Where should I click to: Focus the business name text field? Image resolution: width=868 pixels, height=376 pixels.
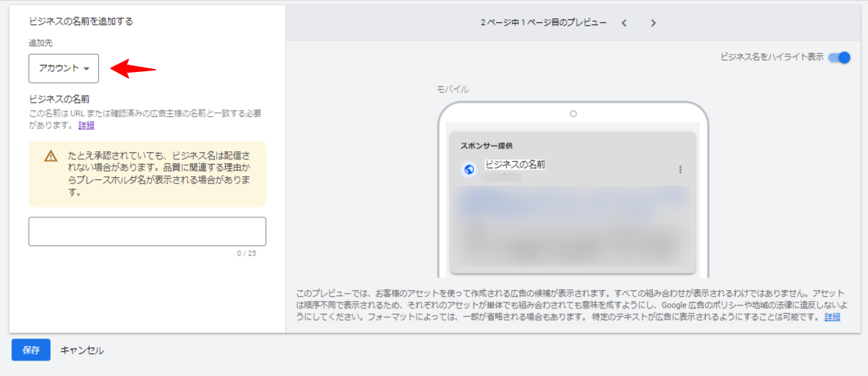click(x=147, y=231)
